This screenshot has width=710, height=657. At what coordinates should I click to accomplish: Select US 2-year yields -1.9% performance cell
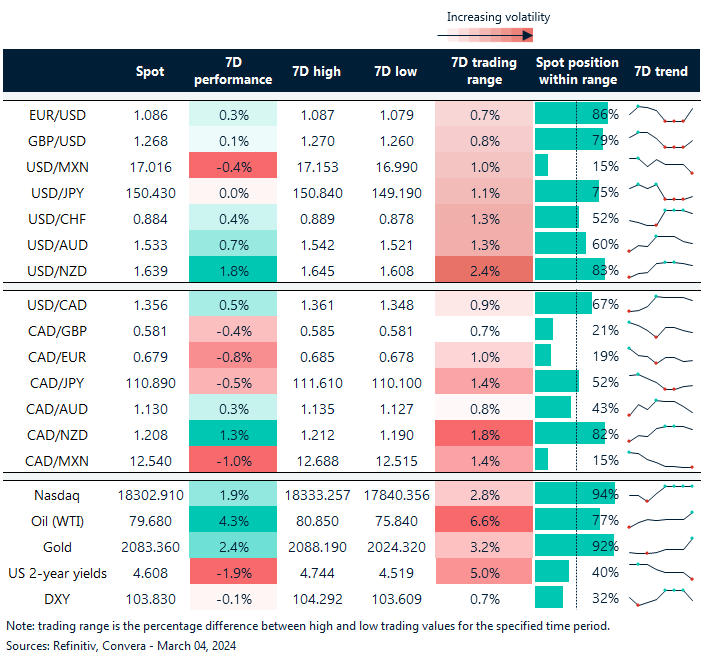(x=232, y=572)
